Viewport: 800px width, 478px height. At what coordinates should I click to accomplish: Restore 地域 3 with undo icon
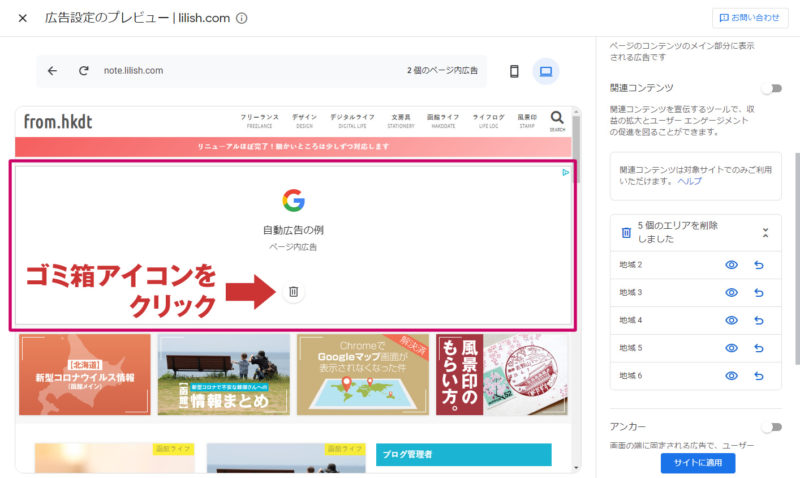(759, 293)
